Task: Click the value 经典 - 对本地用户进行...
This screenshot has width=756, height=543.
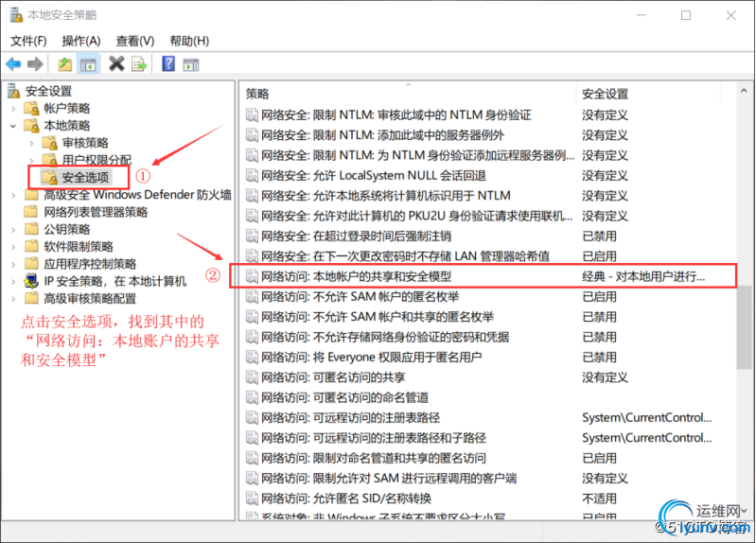Action: (x=643, y=276)
